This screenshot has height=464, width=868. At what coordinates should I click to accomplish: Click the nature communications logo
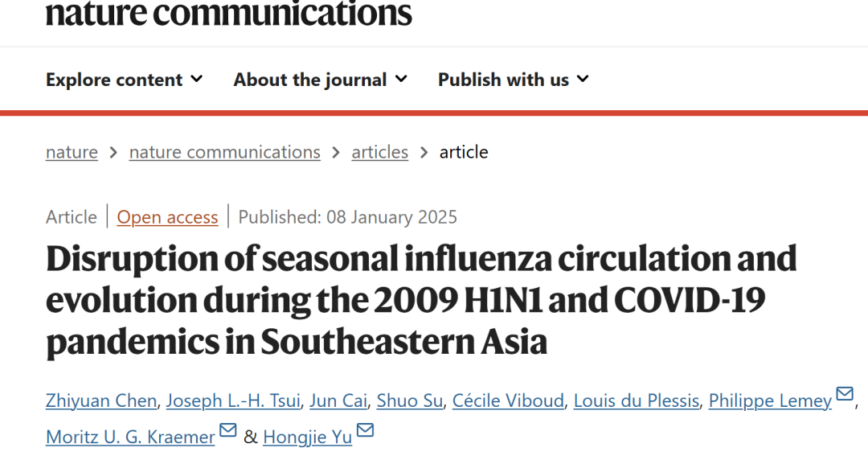[x=228, y=13]
